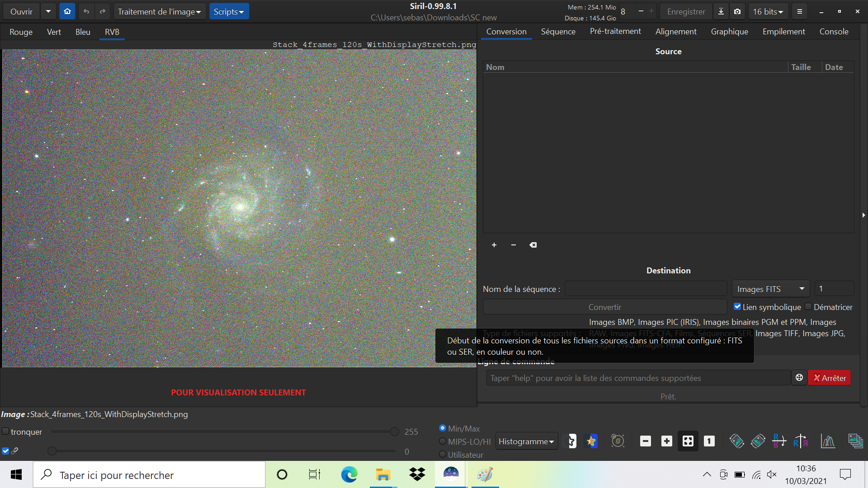868x488 pixels.
Task: Click the lower cut-off slider handle
Action: [x=52, y=451]
